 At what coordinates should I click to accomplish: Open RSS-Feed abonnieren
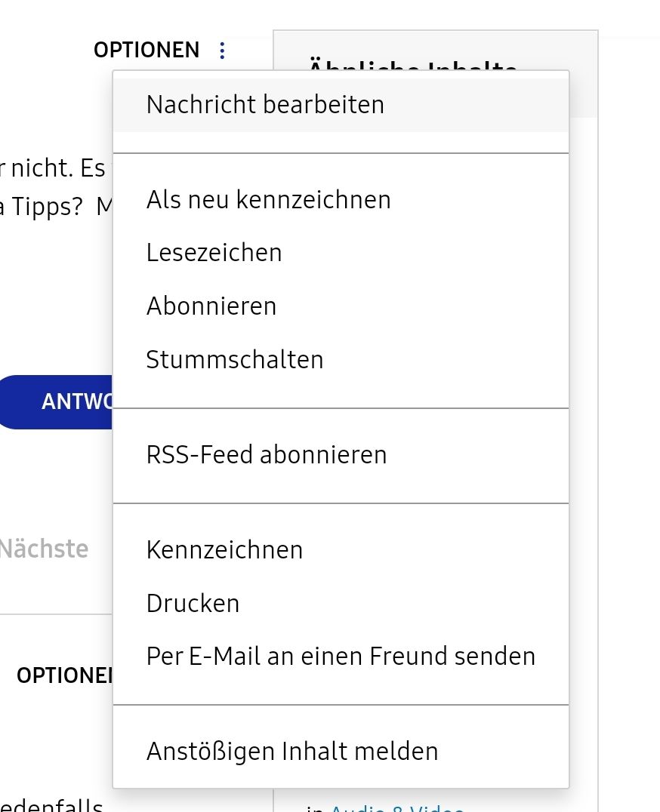click(x=267, y=455)
